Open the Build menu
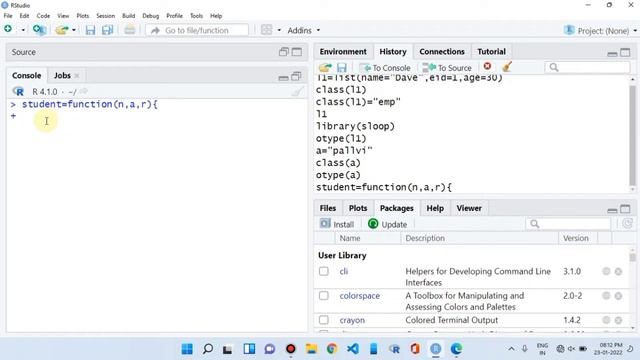 point(129,16)
